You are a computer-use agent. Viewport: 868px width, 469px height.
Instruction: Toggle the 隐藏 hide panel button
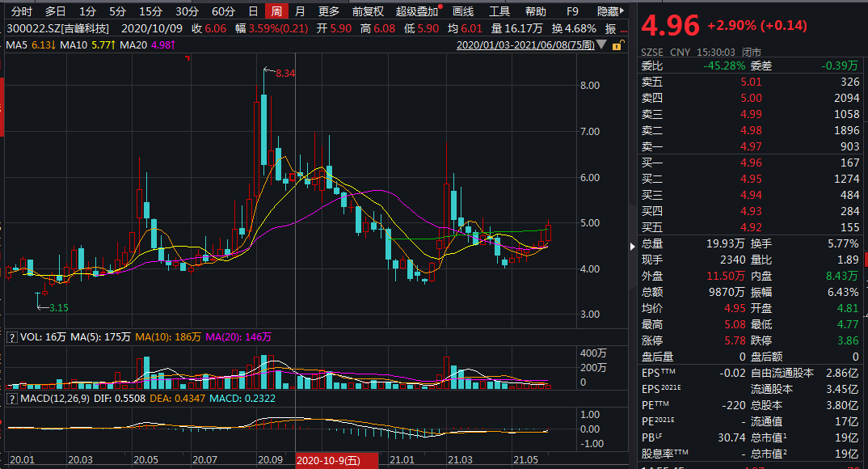point(611,11)
